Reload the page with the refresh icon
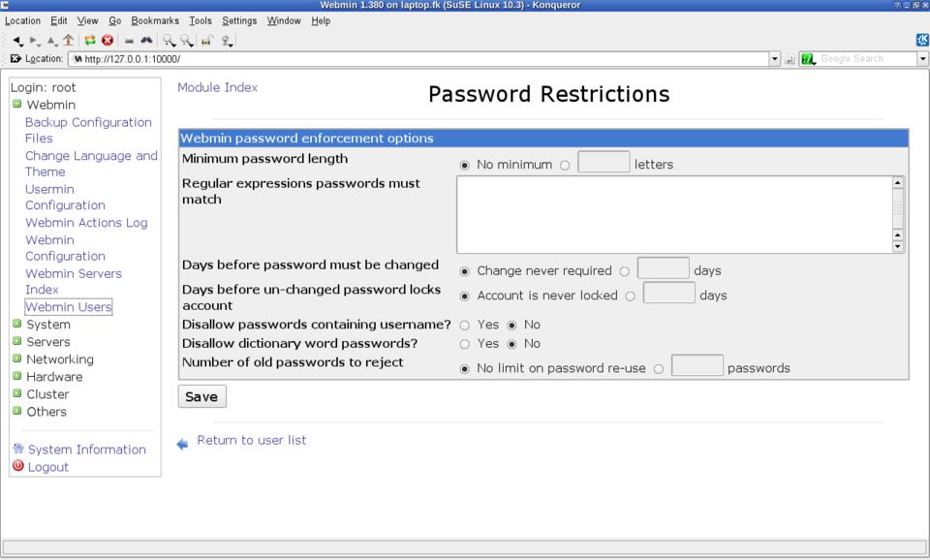The width and height of the screenshot is (930, 560). pos(90,41)
